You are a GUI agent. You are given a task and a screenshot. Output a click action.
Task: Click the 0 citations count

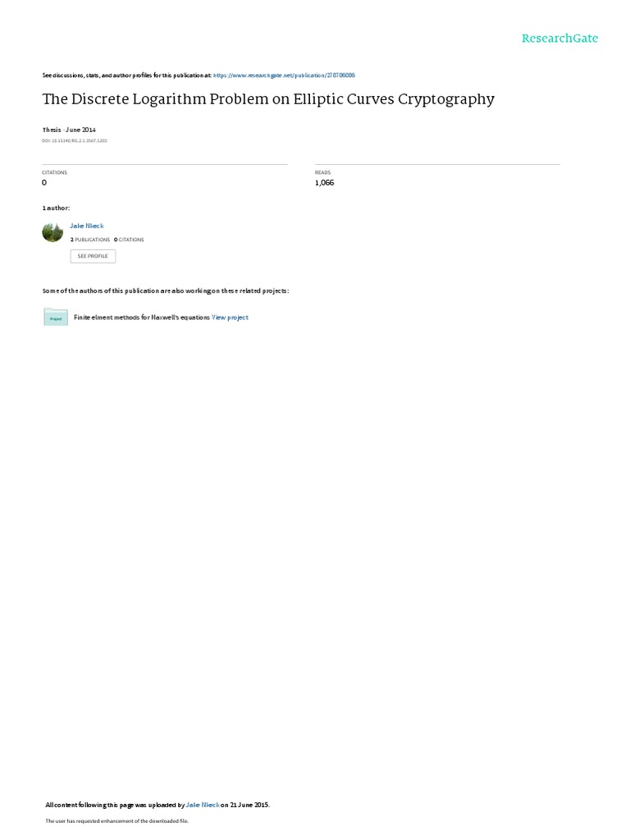[44, 183]
